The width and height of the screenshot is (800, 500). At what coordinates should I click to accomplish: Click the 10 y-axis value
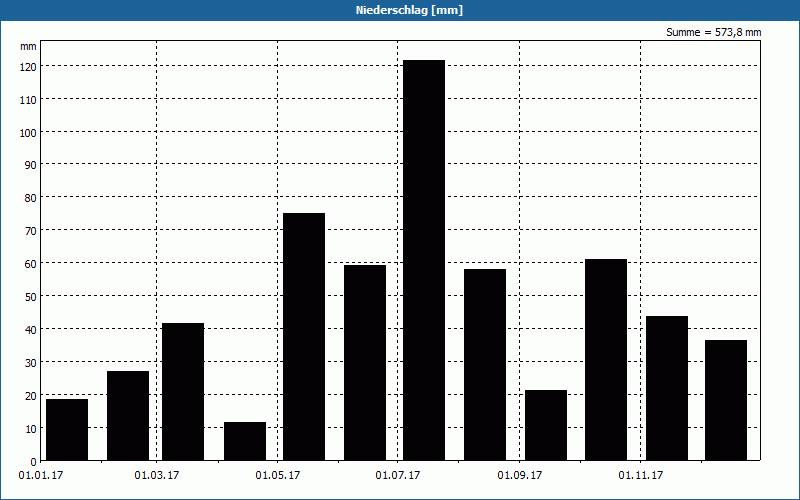31,429
